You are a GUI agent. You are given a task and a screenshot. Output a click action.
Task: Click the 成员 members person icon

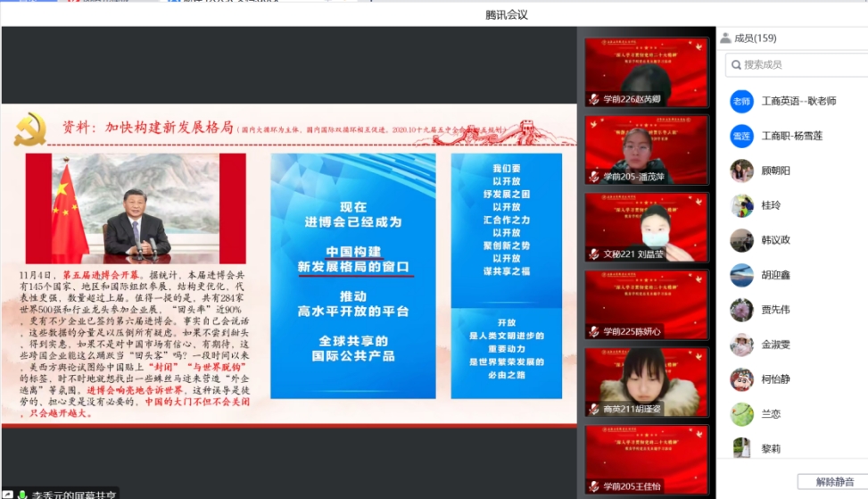click(x=725, y=38)
